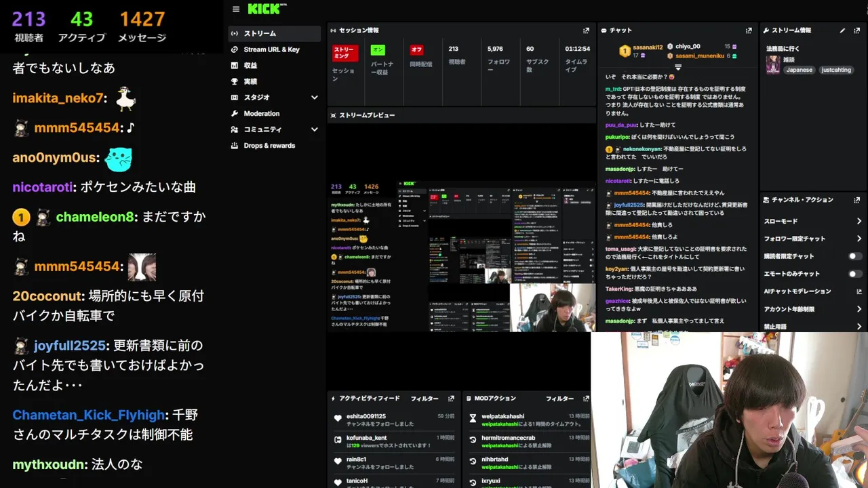Viewport: 868px width, 488px height.
Task: Select ストリーム in the sidebar
Action: click(274, 33)
